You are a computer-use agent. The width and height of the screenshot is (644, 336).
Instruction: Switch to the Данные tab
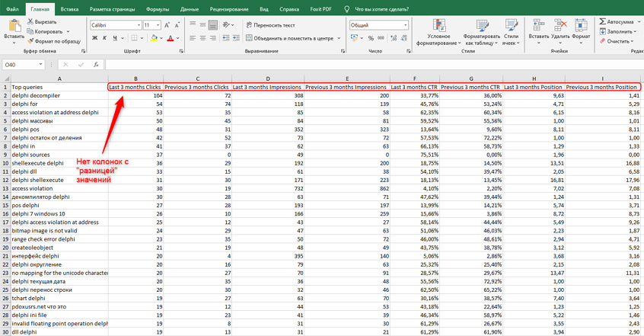[x=190, y=8]
